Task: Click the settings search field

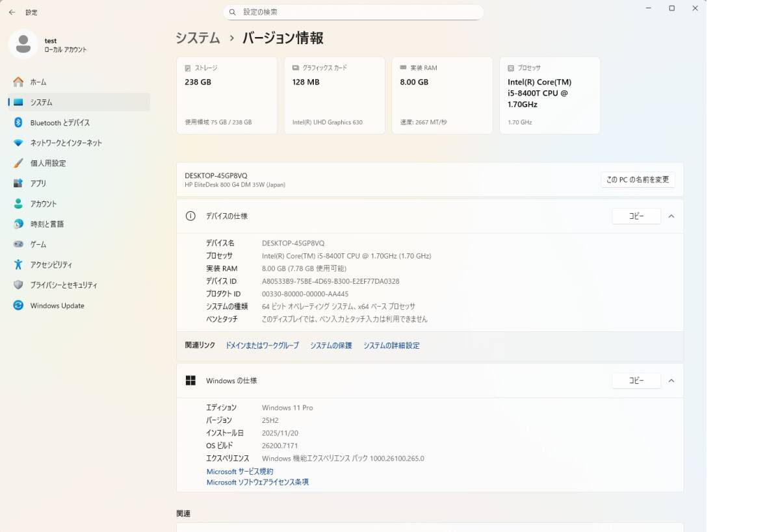Action: point(353,12)
